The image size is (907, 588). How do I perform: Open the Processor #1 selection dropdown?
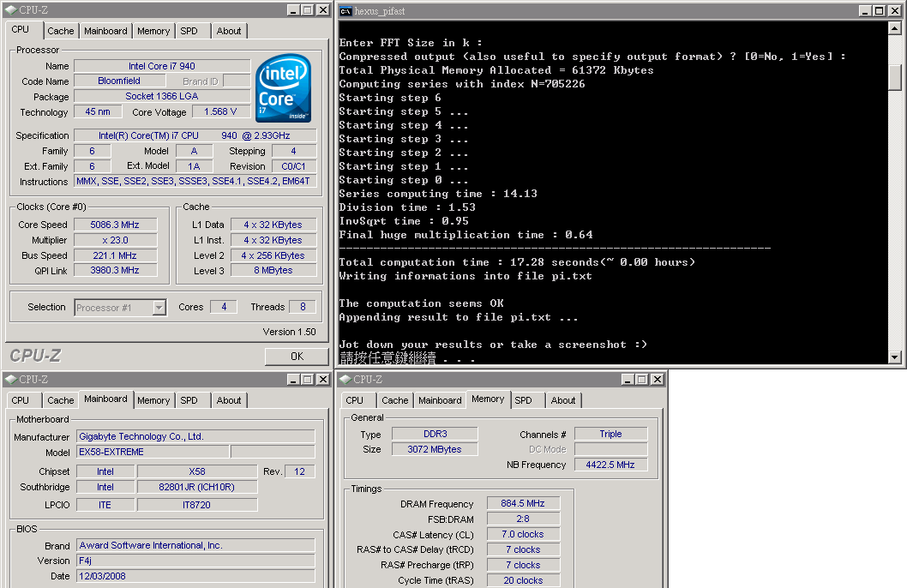159,308
